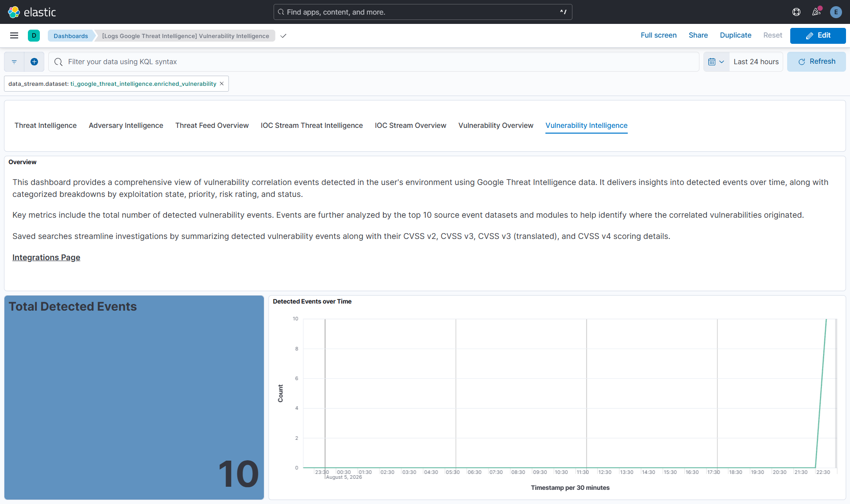Click the Elastic logo

(32, 12)
